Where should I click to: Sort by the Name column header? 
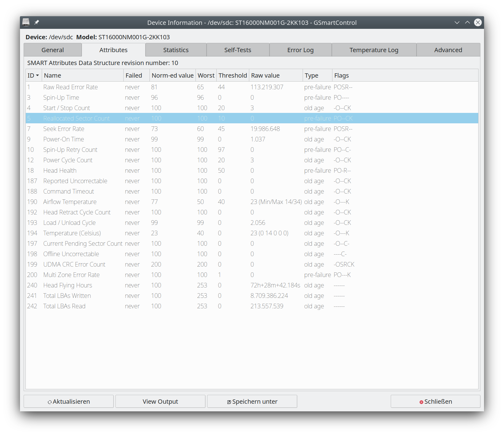(83, 75)
